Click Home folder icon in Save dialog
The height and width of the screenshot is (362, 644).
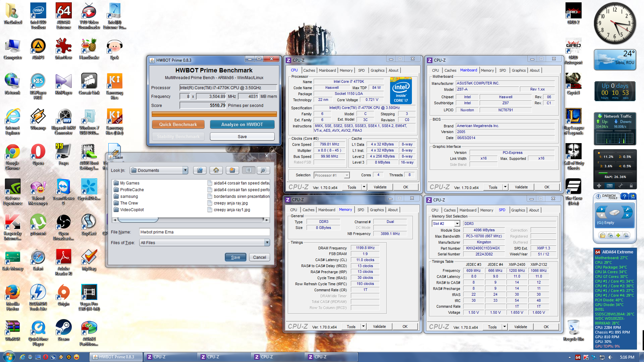(216, 170)
